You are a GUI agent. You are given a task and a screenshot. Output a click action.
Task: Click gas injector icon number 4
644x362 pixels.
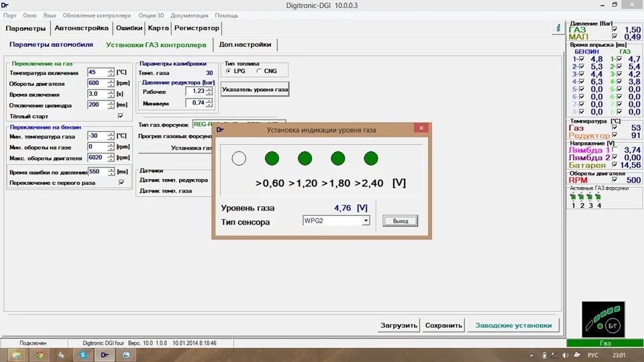(x=598, y=196)
